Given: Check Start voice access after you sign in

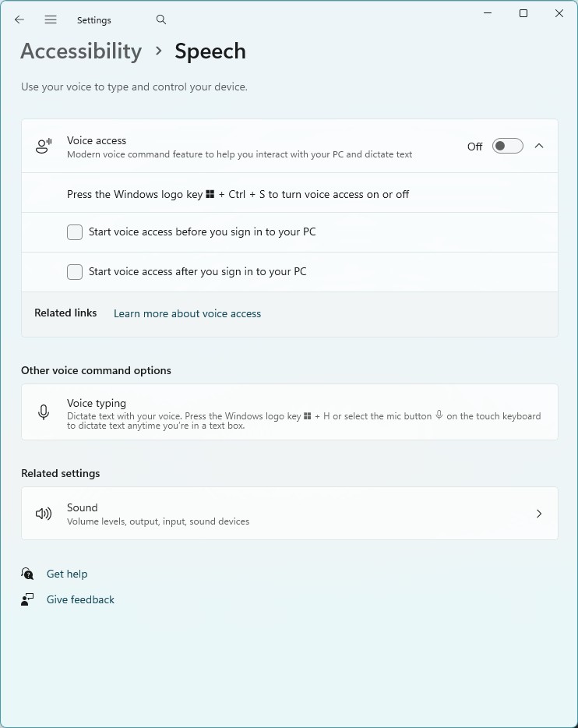Looking at the screenshot, I should click(x=75, y=272).
